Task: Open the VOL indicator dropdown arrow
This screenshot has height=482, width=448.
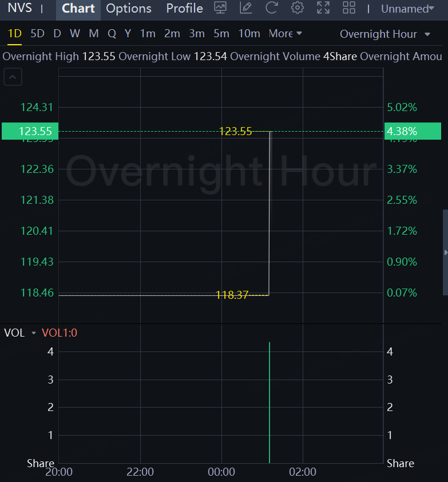Action: (33, 333)
